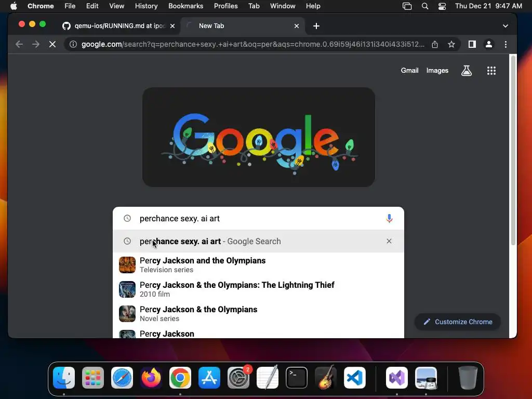Image resolution: width=532 pixels, height=399 pixels.
Task: Click the back navigation arrow
Action: tap(19, 44)
